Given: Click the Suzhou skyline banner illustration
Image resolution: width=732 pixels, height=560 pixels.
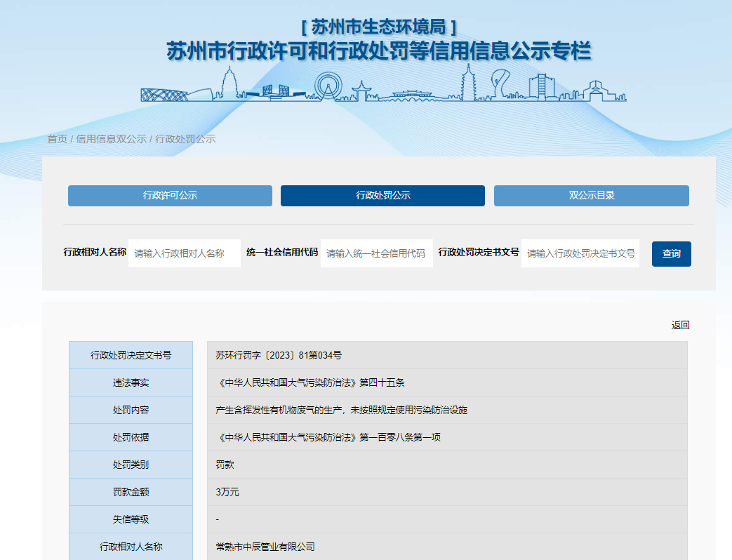Looking at the screenshot, I should coord(383,84).
